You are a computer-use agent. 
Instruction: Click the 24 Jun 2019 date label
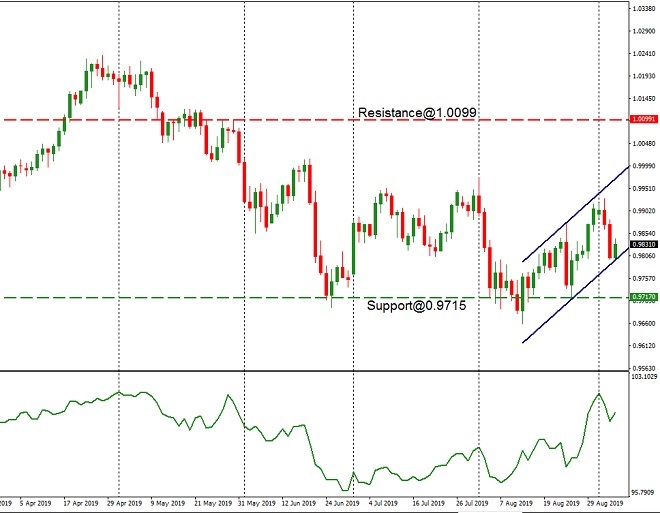342,503
